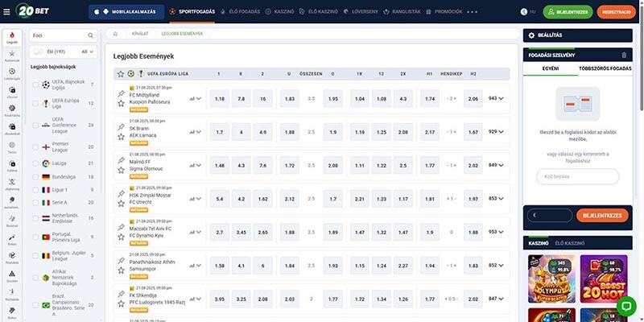644x322 pixels.
Task: Expand 953 markets for Maccabi Tel Aviv match
Action: pyautogui.click(x=496, y=232)
